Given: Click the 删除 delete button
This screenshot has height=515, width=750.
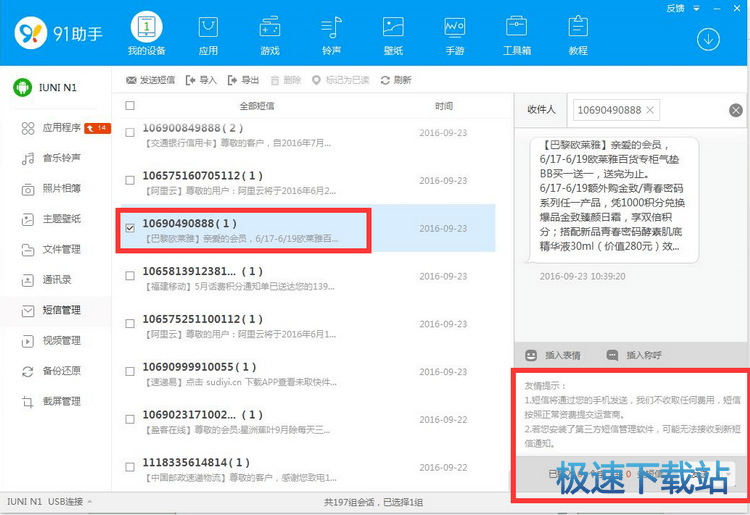Looking at the screenshot, I should 286,80.
